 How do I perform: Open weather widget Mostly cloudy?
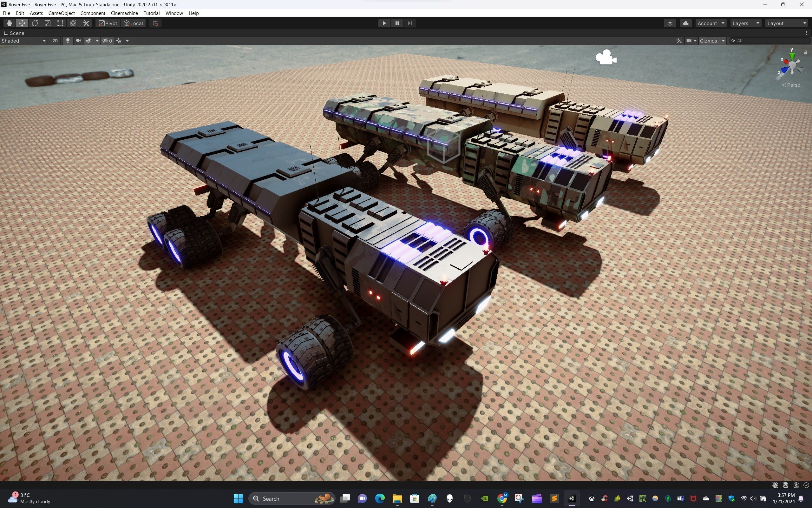29,498
